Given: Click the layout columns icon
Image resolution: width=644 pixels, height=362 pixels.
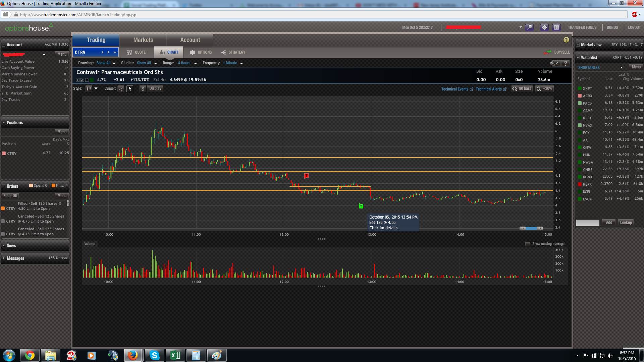Looking at the screenshot, I should click(556, 27).
